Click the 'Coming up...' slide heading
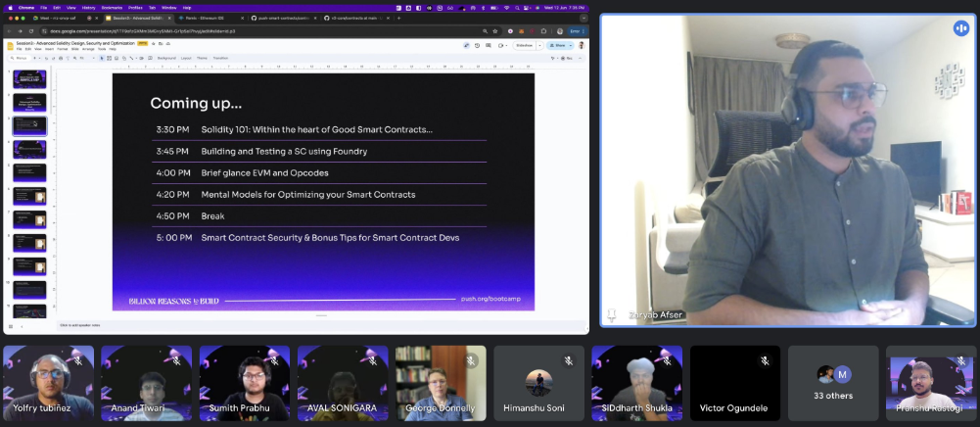This screenshot has width=980, height=427. (196, 103)
